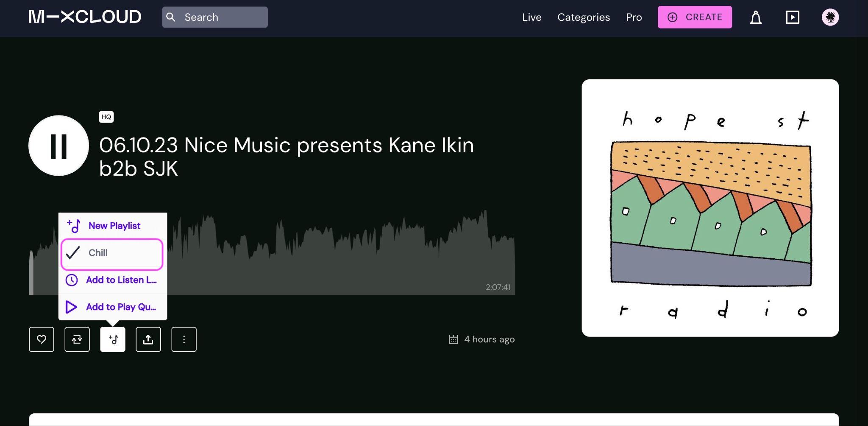This screenshot has height=426, width=868.
Task: Uncheck the Chill playlist entry
Action: click(x=112, y=254)
